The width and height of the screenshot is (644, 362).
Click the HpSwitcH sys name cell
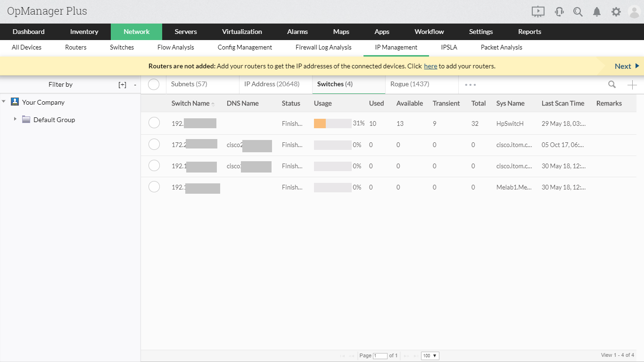tap(510, 123)
